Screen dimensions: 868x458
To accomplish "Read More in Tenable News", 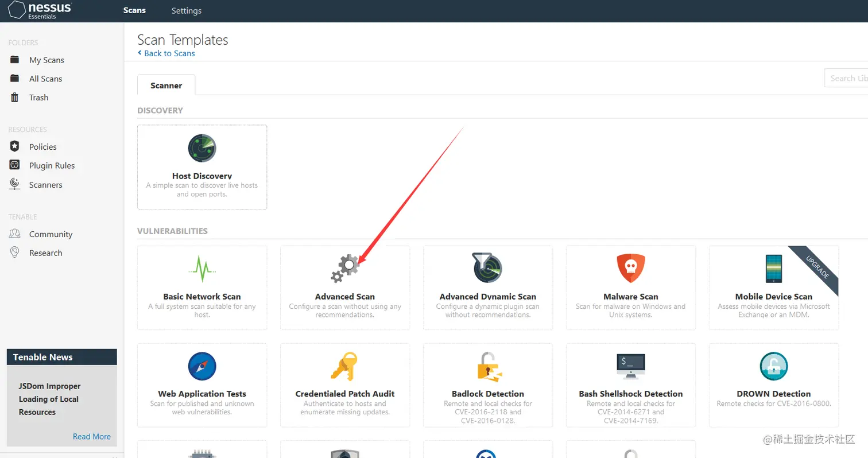I will pyautogui.click(x=92, y=437).
